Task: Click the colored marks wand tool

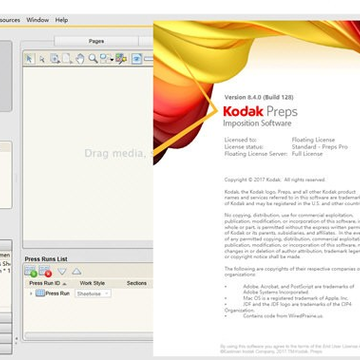Action: (121, 59)
